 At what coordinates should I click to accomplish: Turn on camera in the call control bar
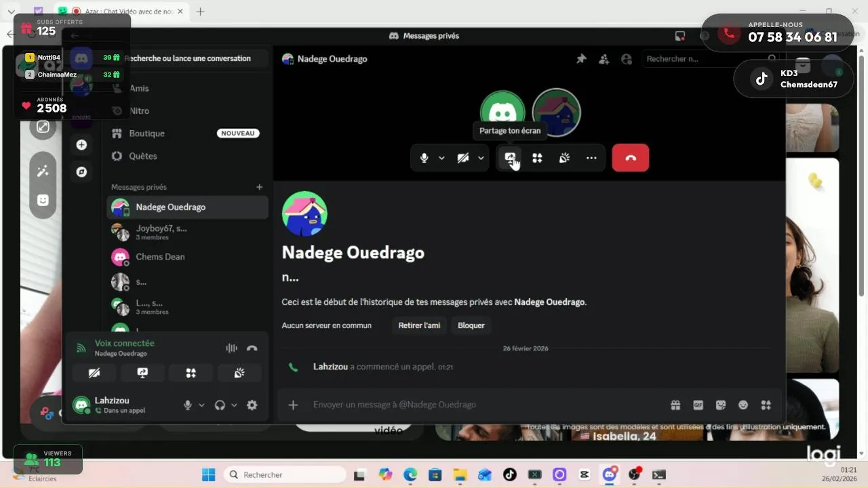[x=463, y=158]
